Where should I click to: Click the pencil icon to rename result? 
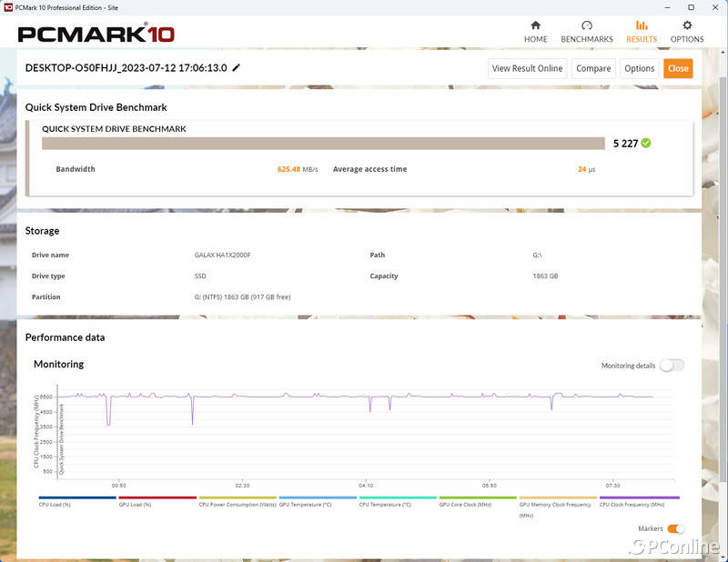click(x=237, y=67)
